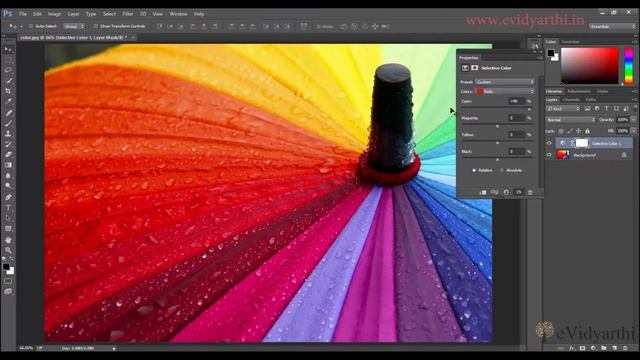Open the Color panel flyout menu
The image size is (640, 360).
coord(634,42)
